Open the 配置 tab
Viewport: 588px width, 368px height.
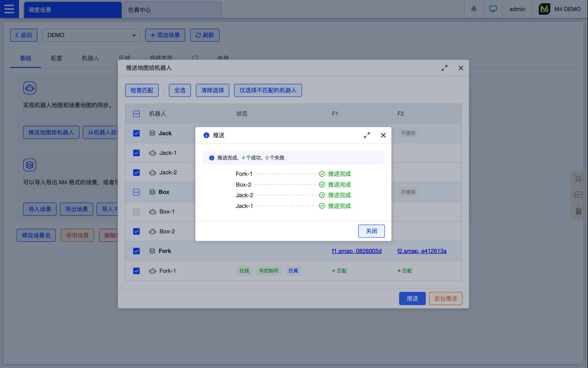coord(56,58)
